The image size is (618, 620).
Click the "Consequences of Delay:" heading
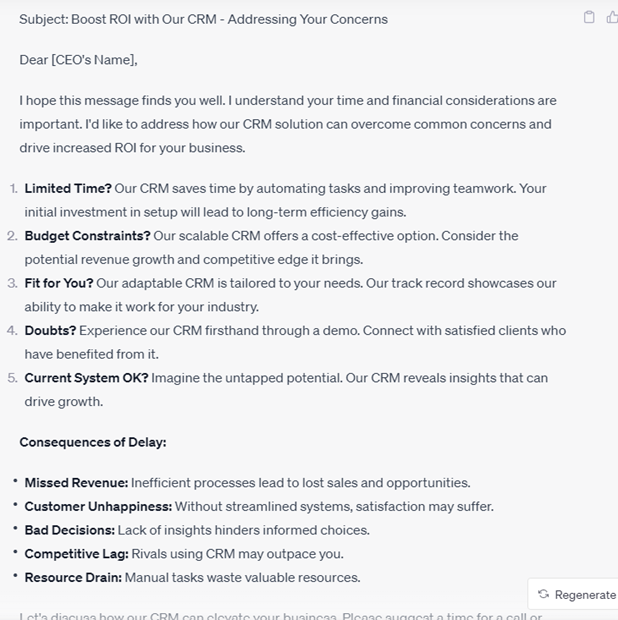[92, 442]
